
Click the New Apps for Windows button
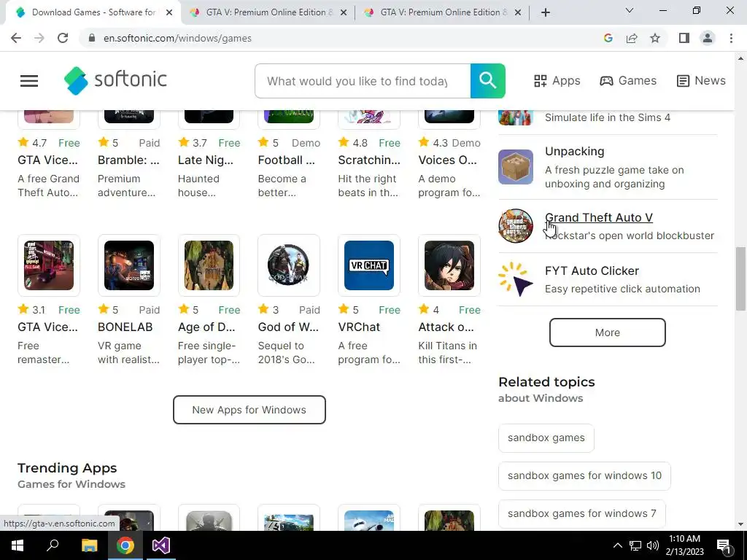(249, 410)
